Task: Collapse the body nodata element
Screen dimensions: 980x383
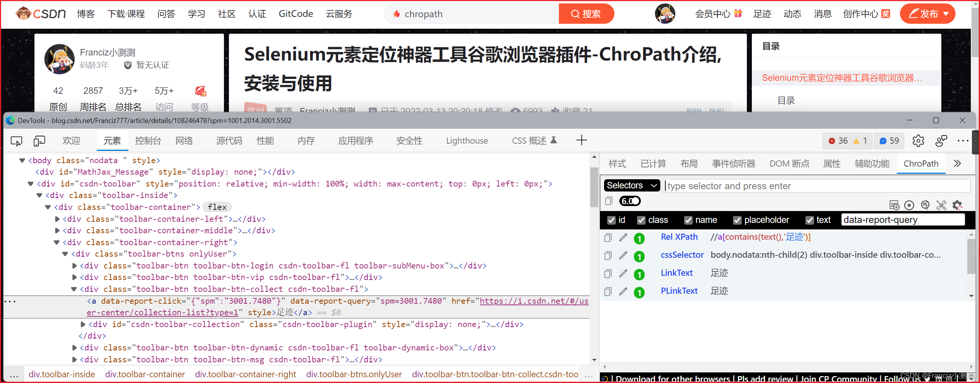Action: coord(22,160)
